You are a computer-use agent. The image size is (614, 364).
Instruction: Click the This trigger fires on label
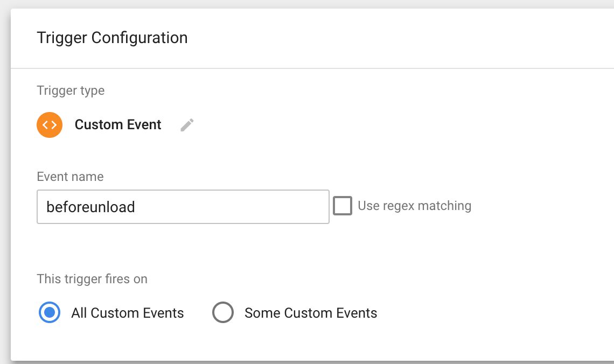click(92, 279)
